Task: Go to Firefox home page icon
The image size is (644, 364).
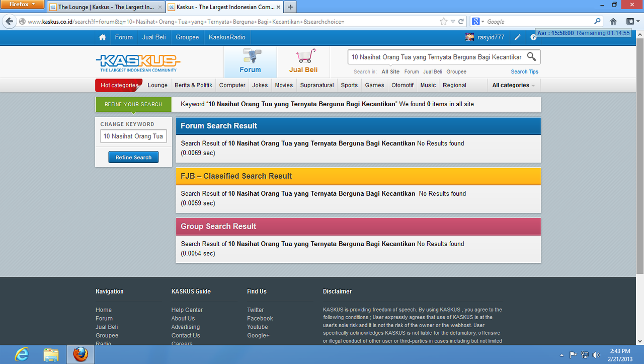Action: pos(613,22)
